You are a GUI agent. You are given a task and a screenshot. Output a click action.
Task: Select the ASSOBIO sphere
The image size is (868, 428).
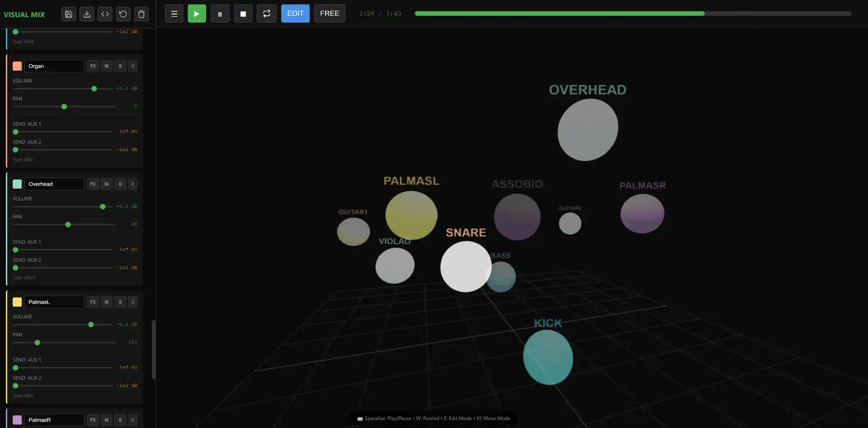pyautogui.click(x=517, y=217)
